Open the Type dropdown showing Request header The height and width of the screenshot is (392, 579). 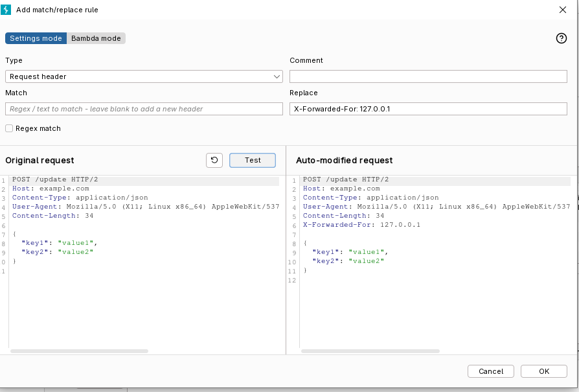(x=144, y=76)
